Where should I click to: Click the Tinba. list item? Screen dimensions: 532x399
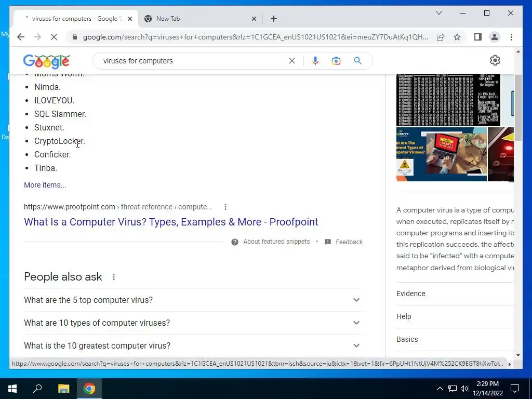[46, 168]
